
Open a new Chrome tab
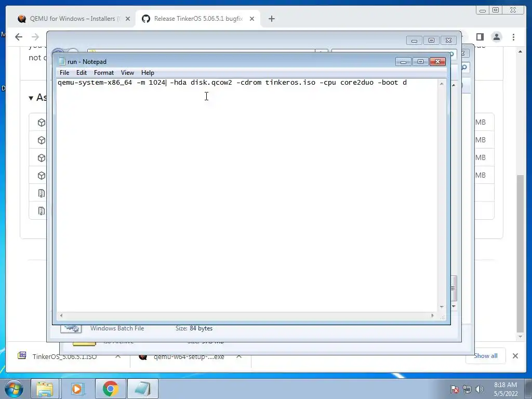point(271,19)
